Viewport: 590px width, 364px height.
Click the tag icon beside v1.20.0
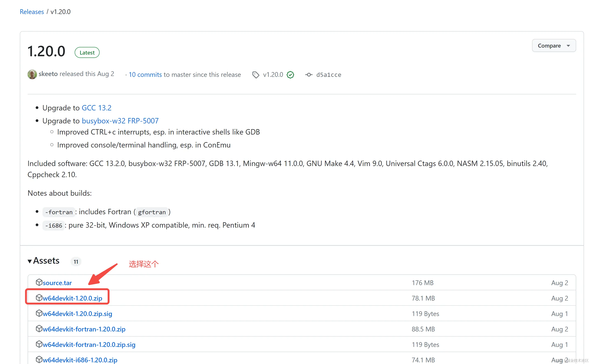pos(256,75)
